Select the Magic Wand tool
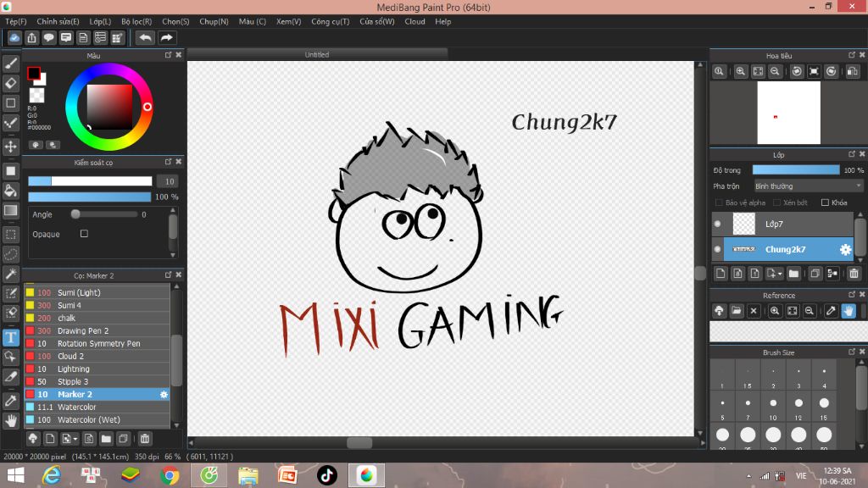This screenshot has width=868, height=488. point(10,274)
